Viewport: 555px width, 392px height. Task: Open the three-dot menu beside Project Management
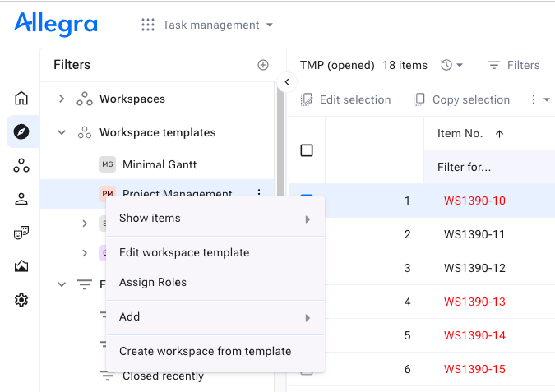(259, 194)
